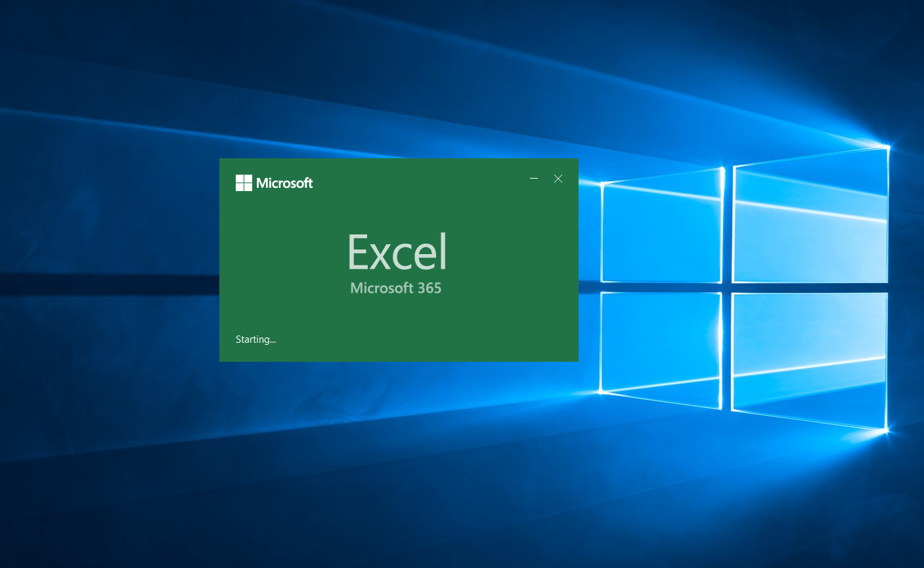Screen dimensions: 924x568
Task: Select the Excel application title text
Action: (x=397, y=251)
